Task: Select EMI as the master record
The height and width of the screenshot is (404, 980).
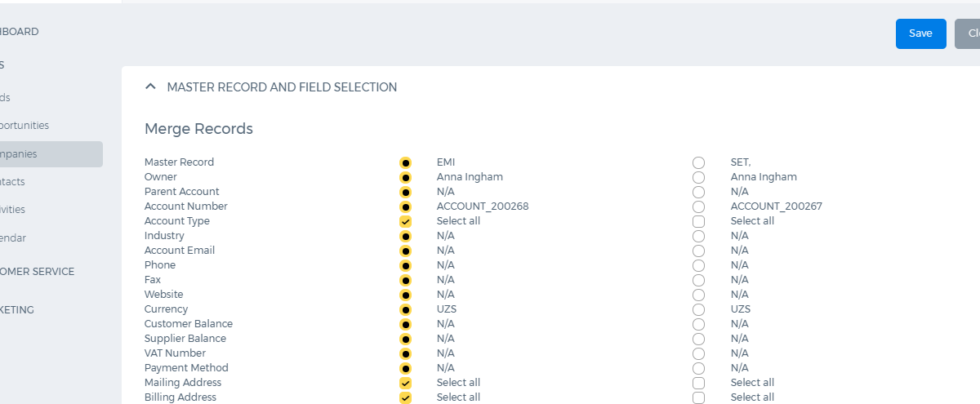Action: click(x=406, y=162)
